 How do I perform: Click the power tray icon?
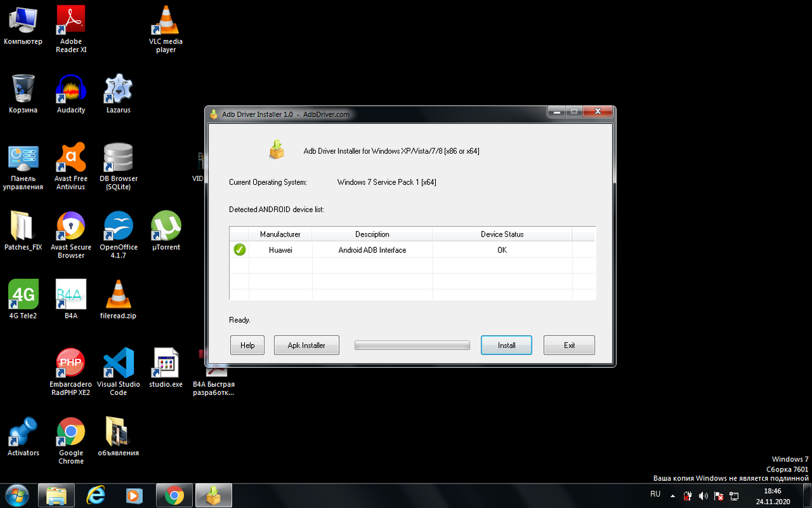click(x=688, y=496)
